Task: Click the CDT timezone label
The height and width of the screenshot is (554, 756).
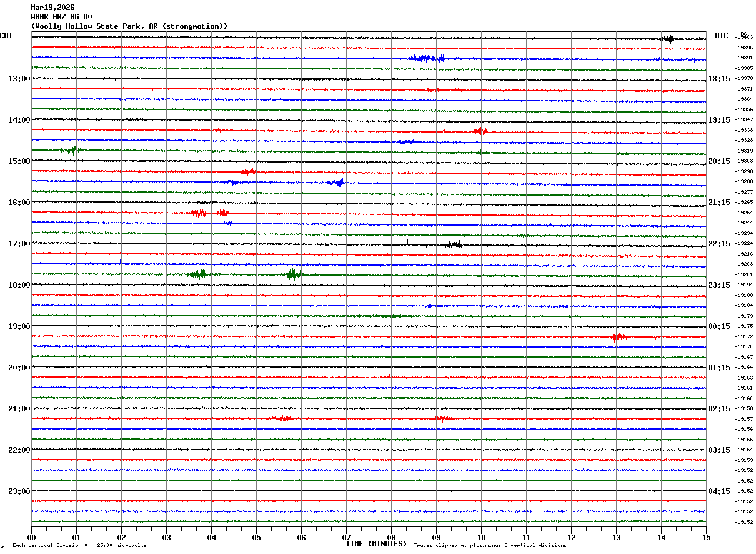Action: [6, 36]
